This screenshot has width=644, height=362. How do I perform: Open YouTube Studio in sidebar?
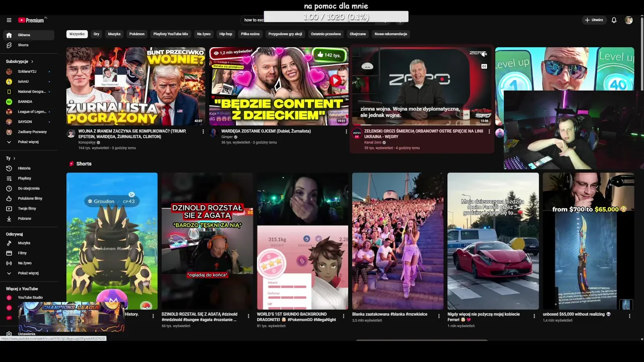(x=29, y=298)
